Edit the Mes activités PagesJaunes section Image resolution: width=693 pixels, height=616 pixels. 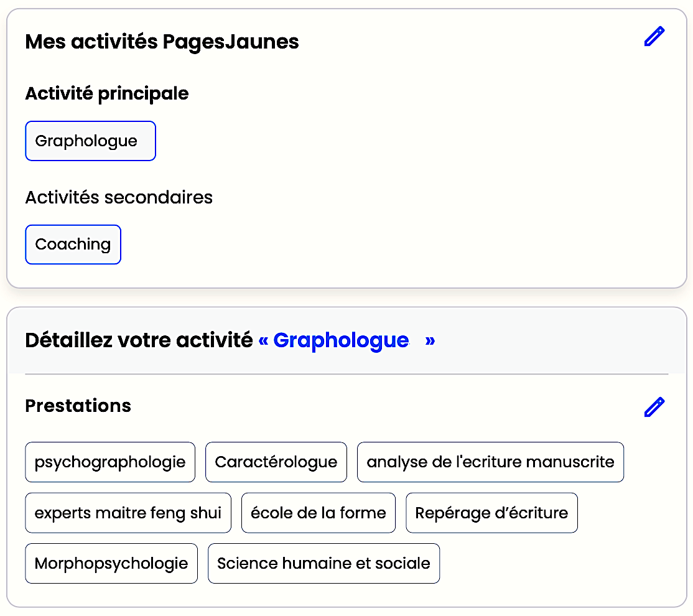click(x=654, y=37)
